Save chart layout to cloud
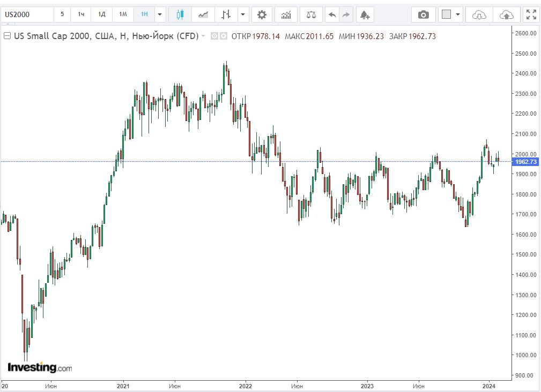 [x=506, y=14]
